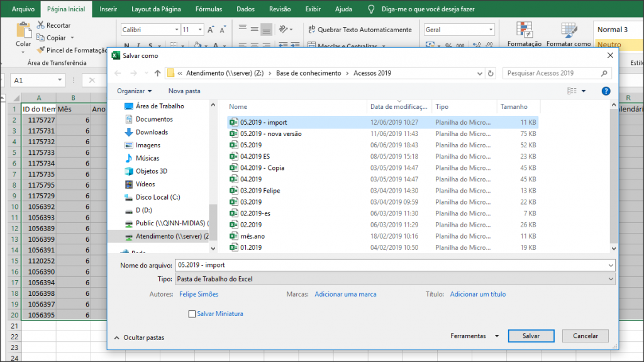Go up one folder level in dialog
This screenshot has width=644, height=362.
(x=157, y=73)
